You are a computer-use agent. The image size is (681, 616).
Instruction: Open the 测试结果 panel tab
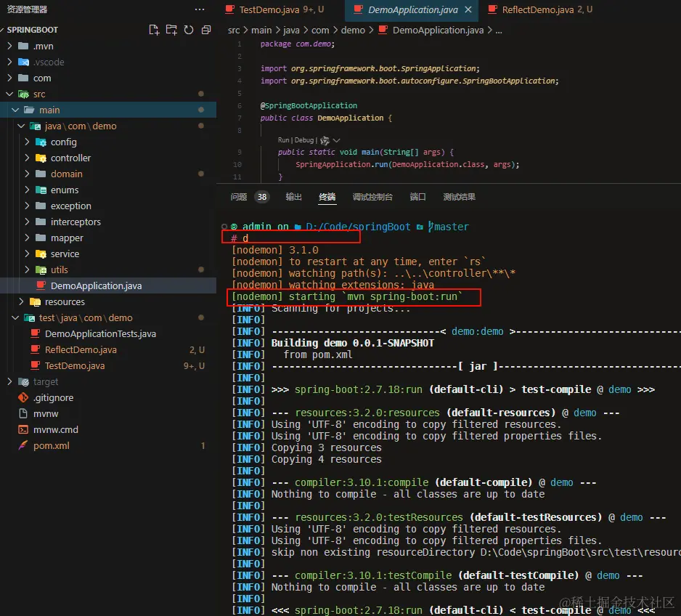(x=459, y=197)
